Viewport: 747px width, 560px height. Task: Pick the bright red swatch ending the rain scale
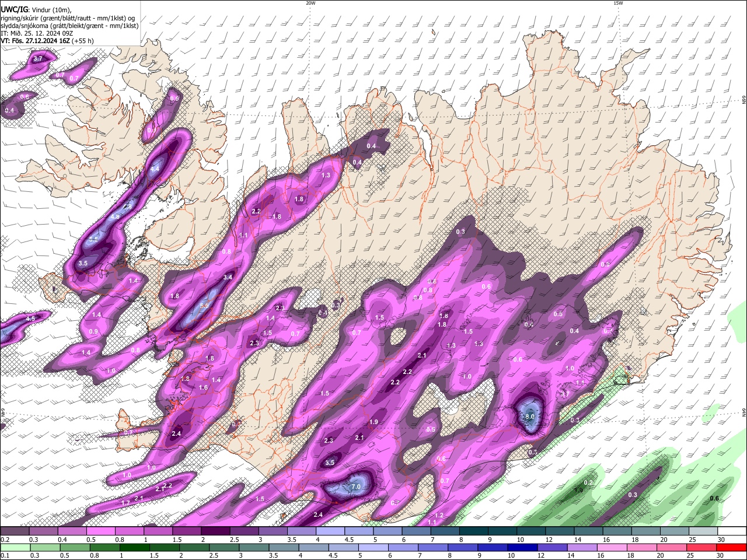[x=732, y=547]
